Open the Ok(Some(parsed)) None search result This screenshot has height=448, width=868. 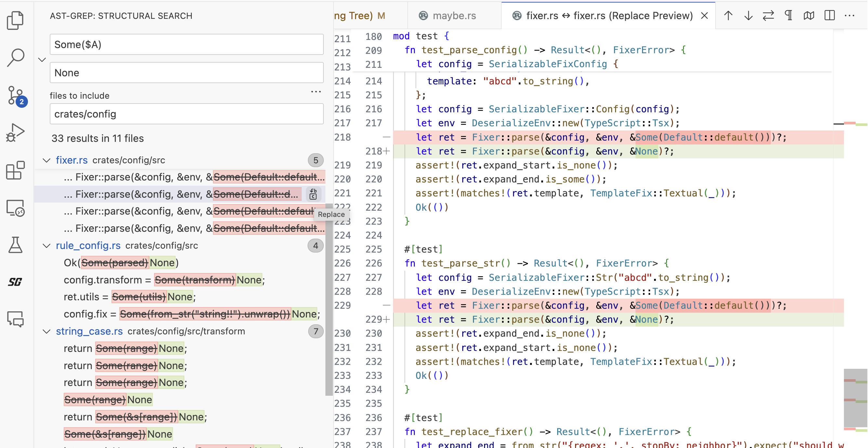pyautogui.click(x=121, y=263)
